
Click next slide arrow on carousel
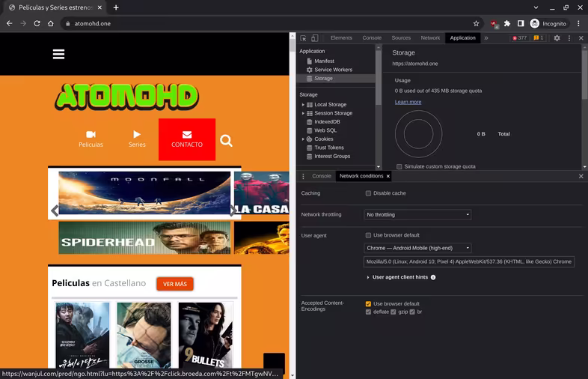[x=233, y=210]
